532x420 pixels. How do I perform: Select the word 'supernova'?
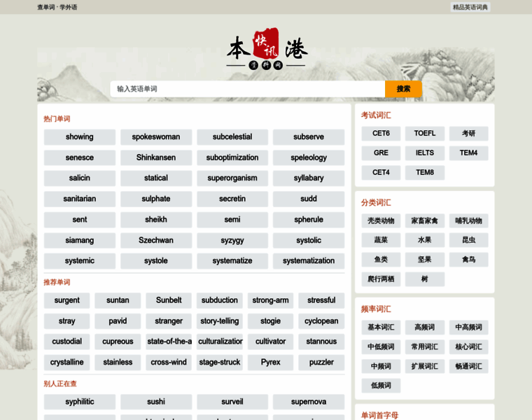pos(309,402)
